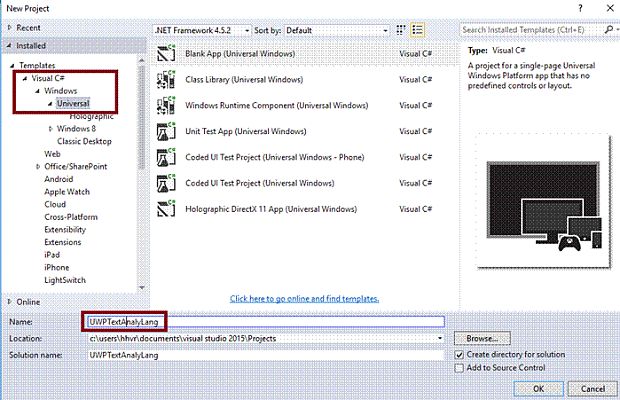Click in the project Name field
Viewport: 620px width, 400px height.
pos(266,322)
